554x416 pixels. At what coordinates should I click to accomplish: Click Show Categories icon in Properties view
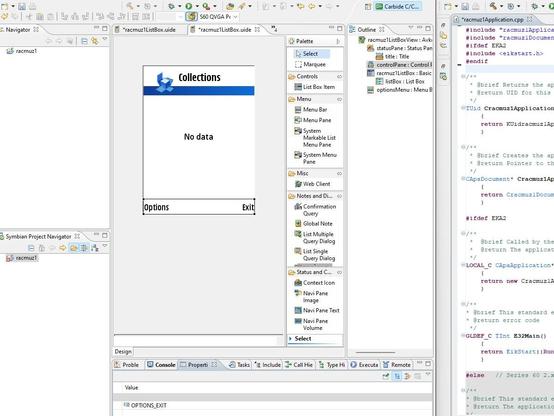point(397,376)
